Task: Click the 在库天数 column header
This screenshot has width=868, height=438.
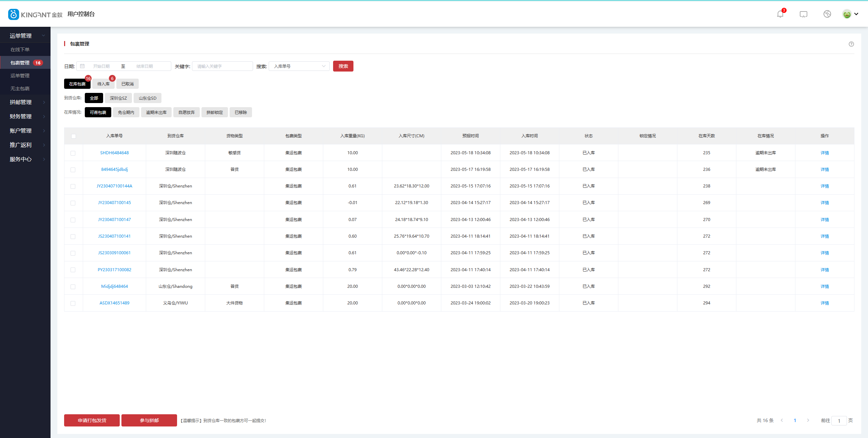Action: pyautogui.click(x=707, y=136)
